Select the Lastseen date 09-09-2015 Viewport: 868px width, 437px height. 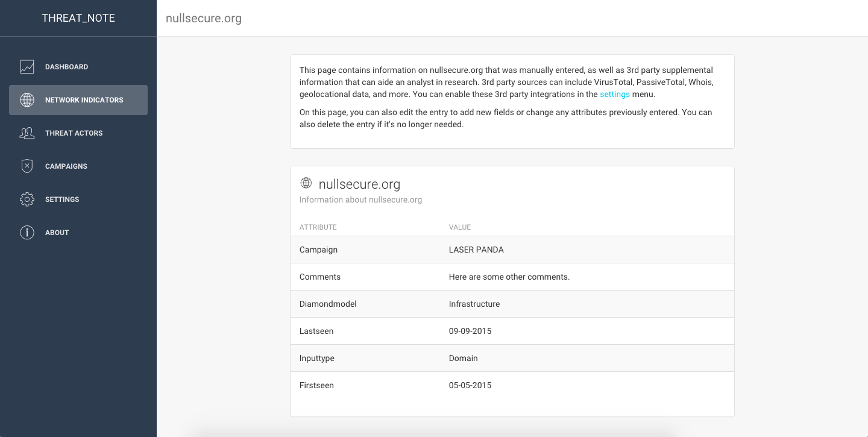(x=470, y=331)
